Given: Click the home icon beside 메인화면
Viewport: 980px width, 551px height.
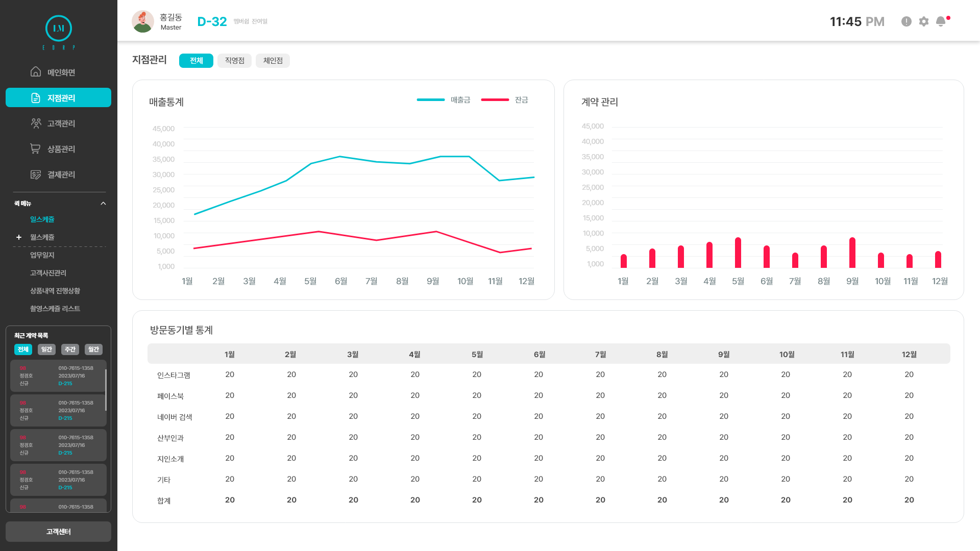Looking at the screenshot, I should coord(36,72).
